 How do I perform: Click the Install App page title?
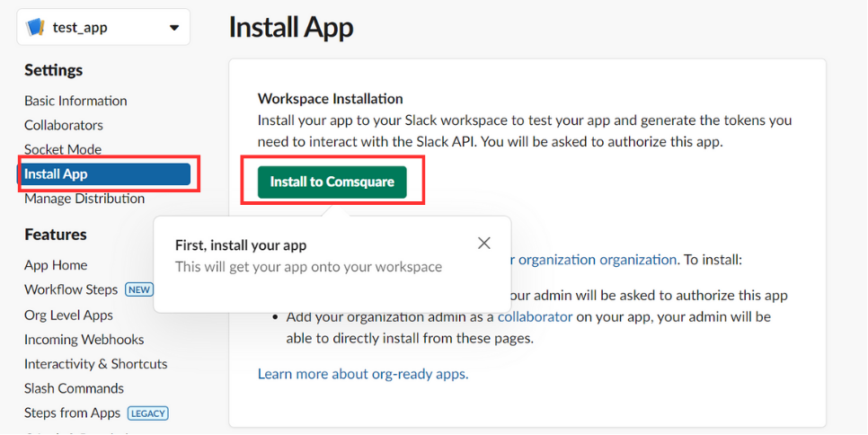coord(291,28)
